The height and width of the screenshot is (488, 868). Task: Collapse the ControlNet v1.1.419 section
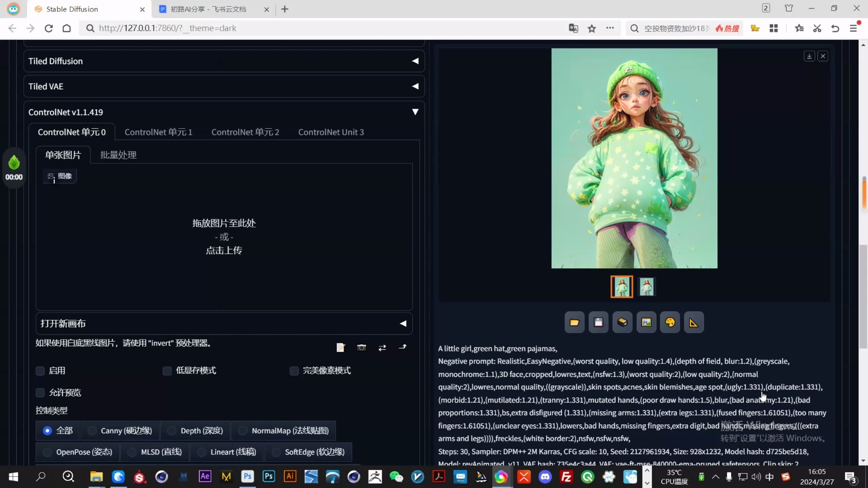click(415, 112)
